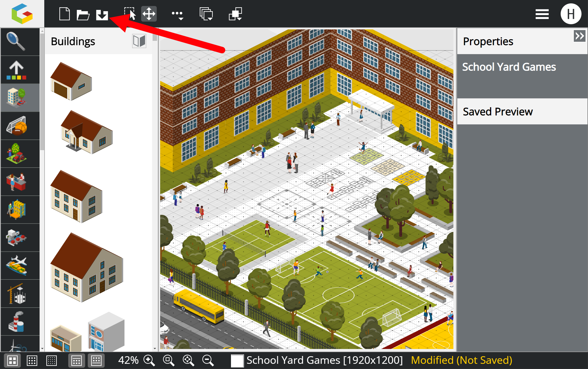Select the airplane and ship transport category
This screenshot has height=369, width=588.
click(x=17, y=265)
